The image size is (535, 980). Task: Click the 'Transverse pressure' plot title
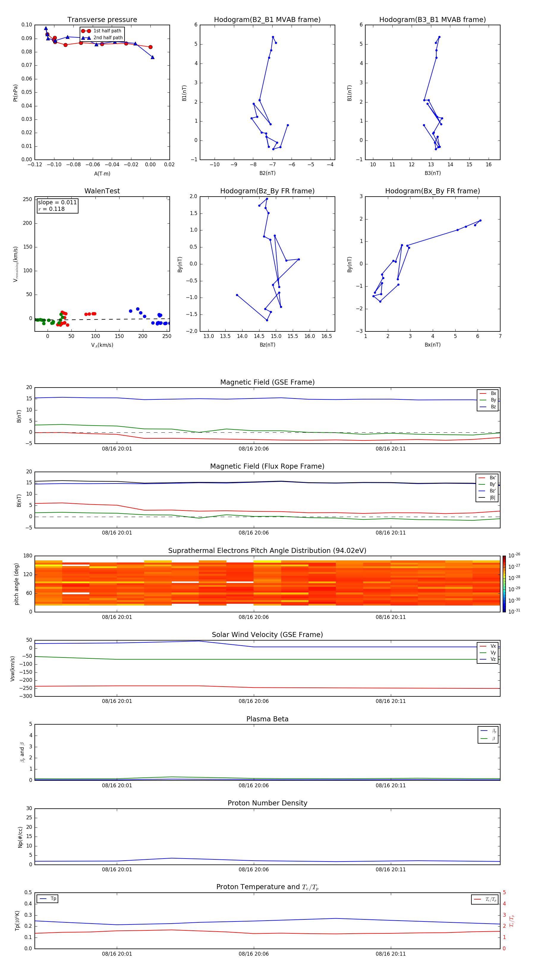pyautogui.click(x=102, y=20)
